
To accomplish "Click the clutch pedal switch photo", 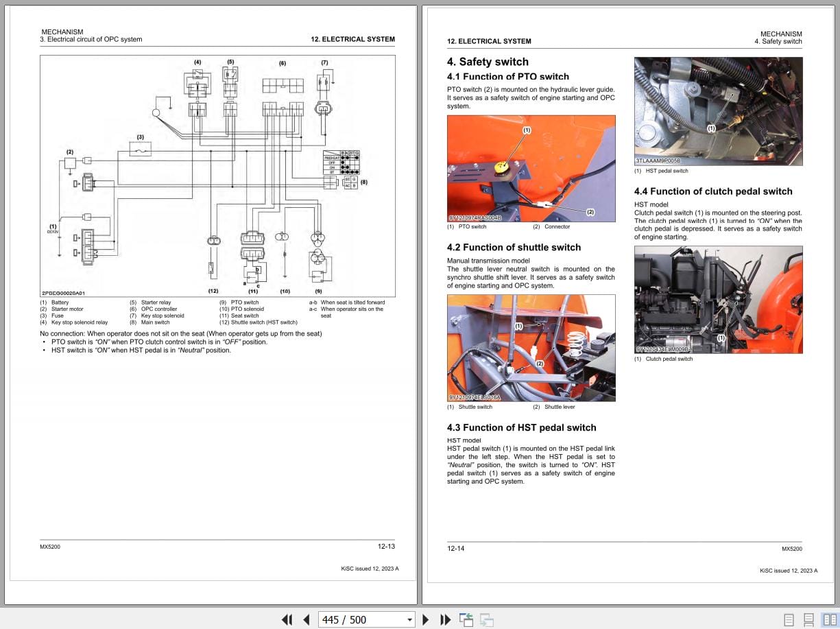I will tap(718, 300).
